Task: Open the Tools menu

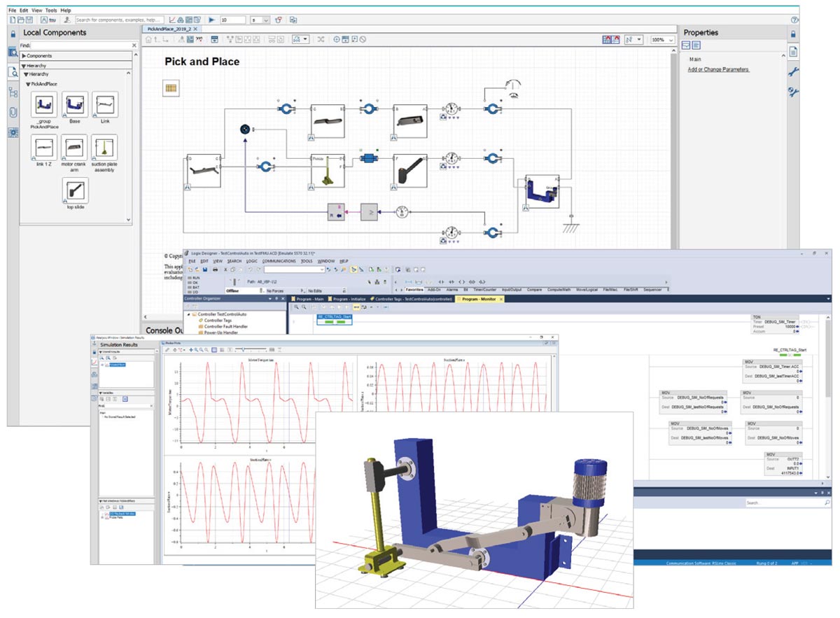Action: [50, 10]
